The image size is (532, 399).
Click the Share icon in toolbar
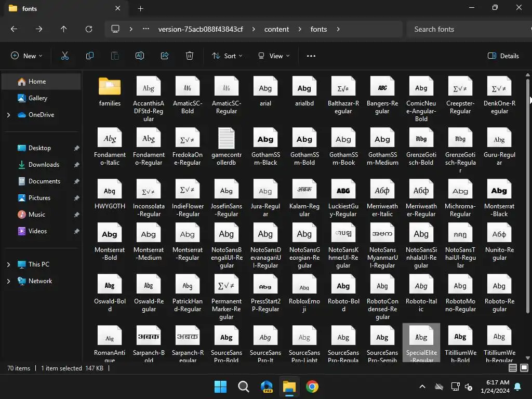165,56
